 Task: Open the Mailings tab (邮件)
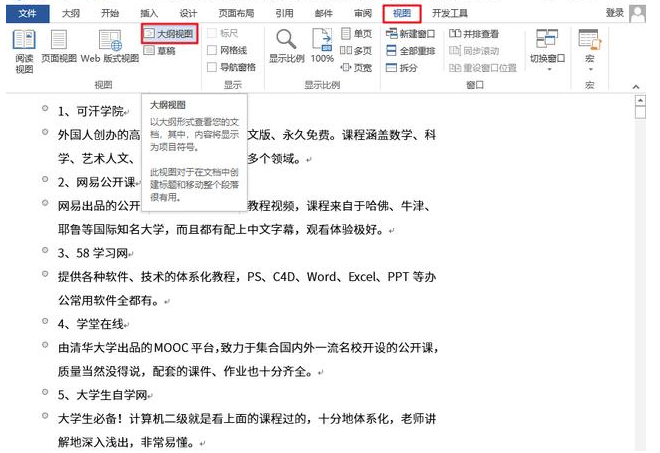coord(324,13)
